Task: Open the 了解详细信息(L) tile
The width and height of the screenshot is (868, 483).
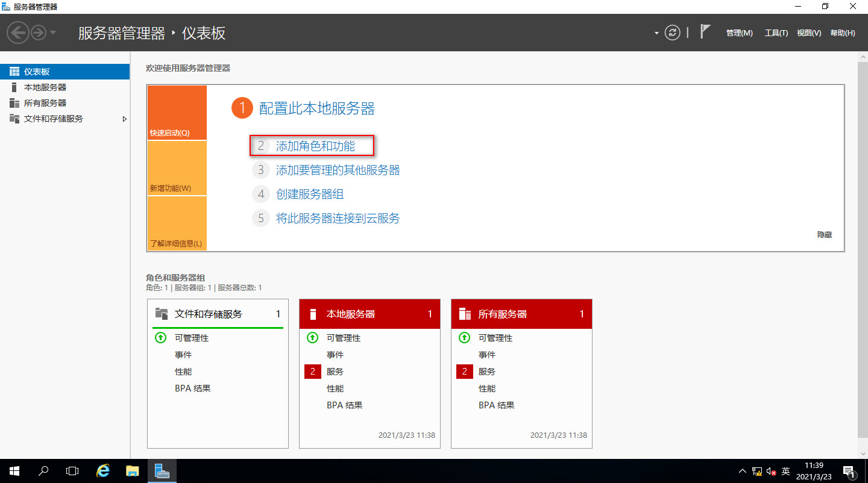Action: click(177, 223)
